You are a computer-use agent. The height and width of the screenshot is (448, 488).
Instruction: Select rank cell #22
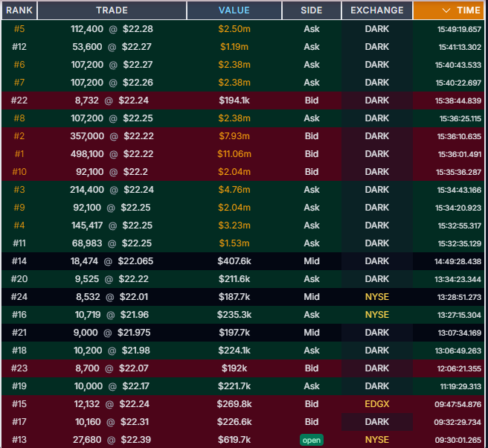click(x=19, y=100)
